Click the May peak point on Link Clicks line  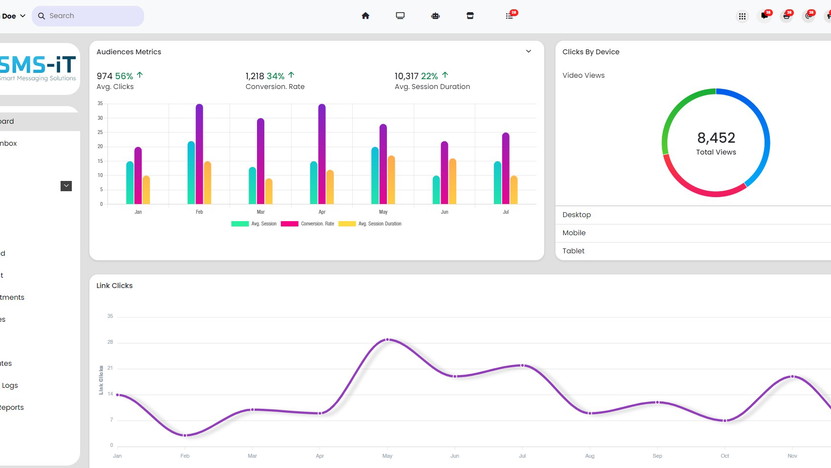pos(388,340)
